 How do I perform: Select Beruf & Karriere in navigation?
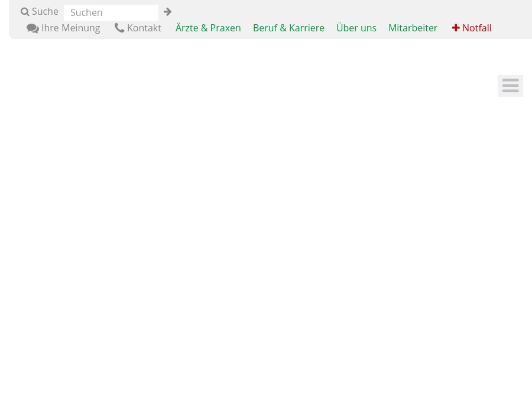(288, 28)
